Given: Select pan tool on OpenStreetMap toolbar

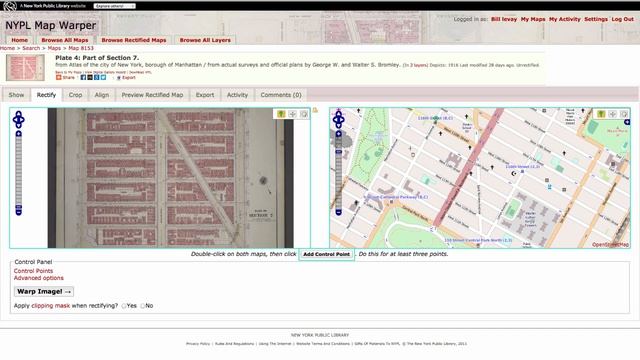Looking at the screenshot, I should pos(624,114).
